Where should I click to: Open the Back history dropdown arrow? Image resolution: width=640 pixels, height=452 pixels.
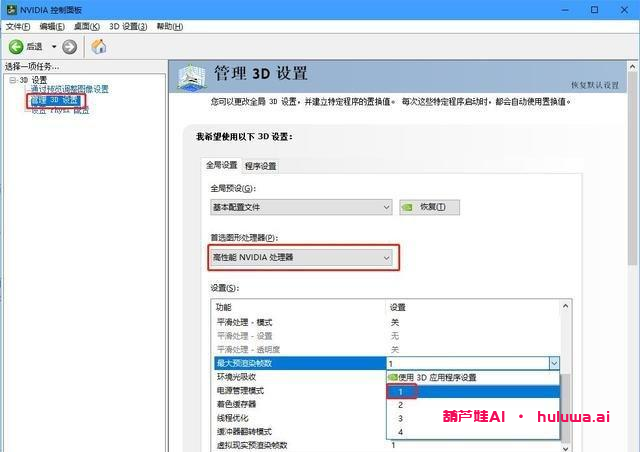coord(53,47)
